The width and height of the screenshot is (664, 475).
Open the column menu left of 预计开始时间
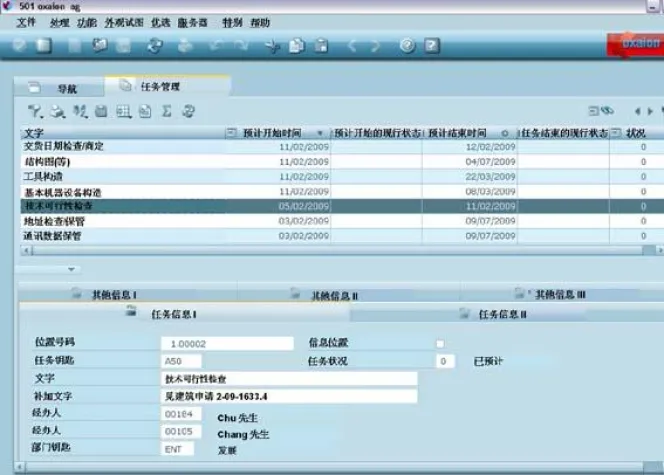tap(231, 133)
